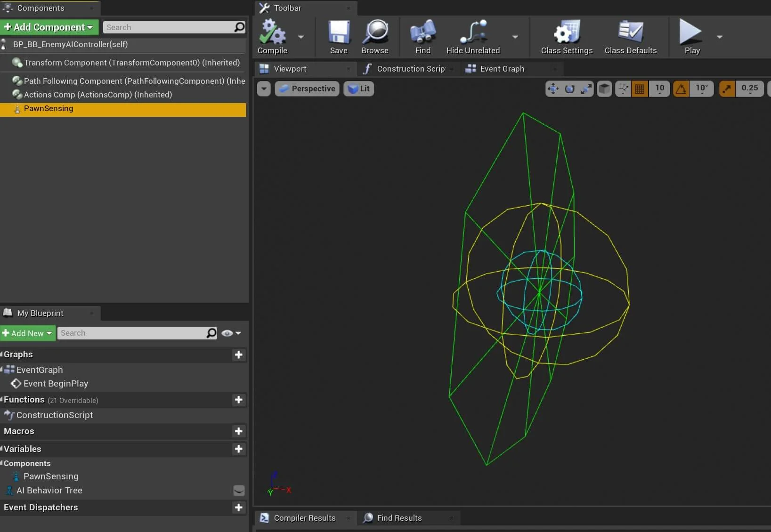Select Path Following Component row
Viewport: 771px width, 532px height.
tap(123, 81)
